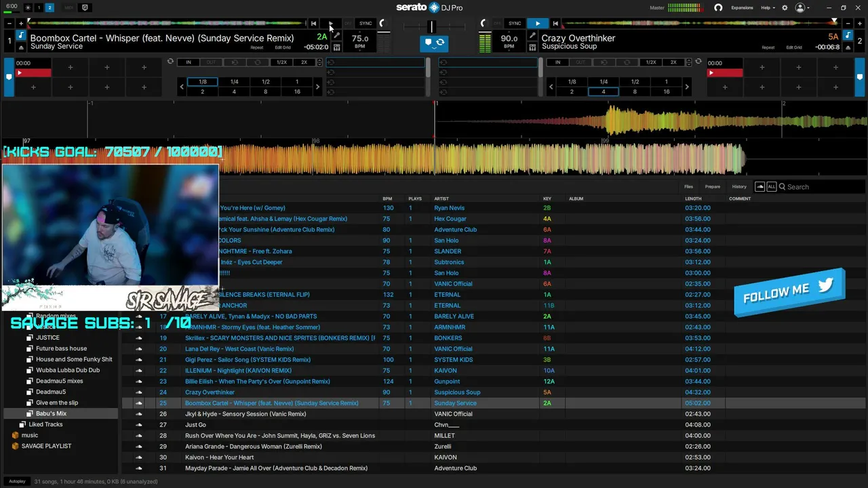Click the shield icon next to MIDI
Viewport: 868px width, 488px height.
(x=85, y=7)
